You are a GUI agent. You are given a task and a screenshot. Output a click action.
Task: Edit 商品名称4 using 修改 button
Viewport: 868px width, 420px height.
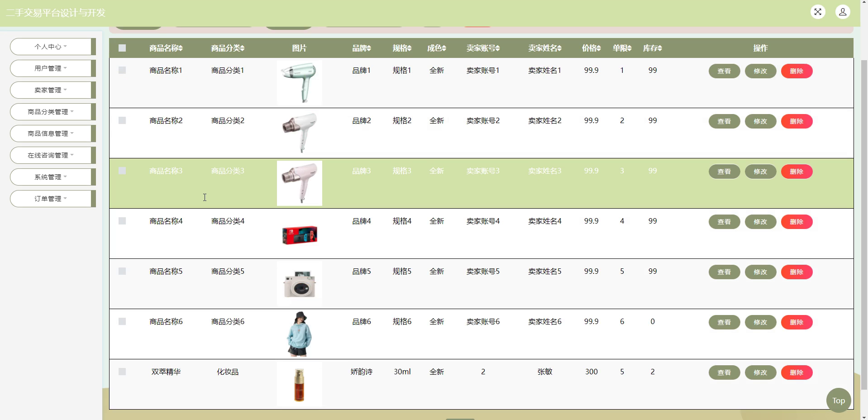(760, 222)
